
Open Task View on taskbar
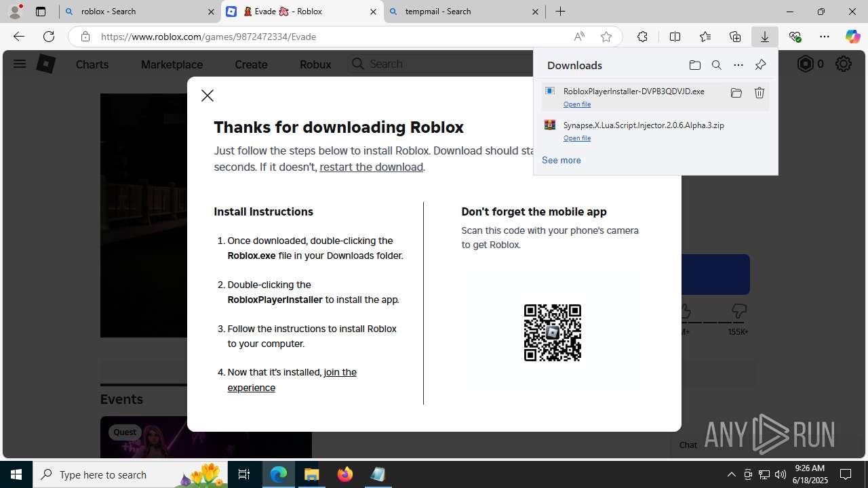tap(245, 474)
